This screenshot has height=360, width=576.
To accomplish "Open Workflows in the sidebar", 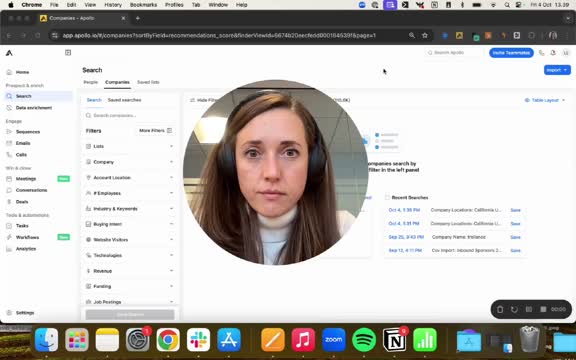I will [27, 237].
